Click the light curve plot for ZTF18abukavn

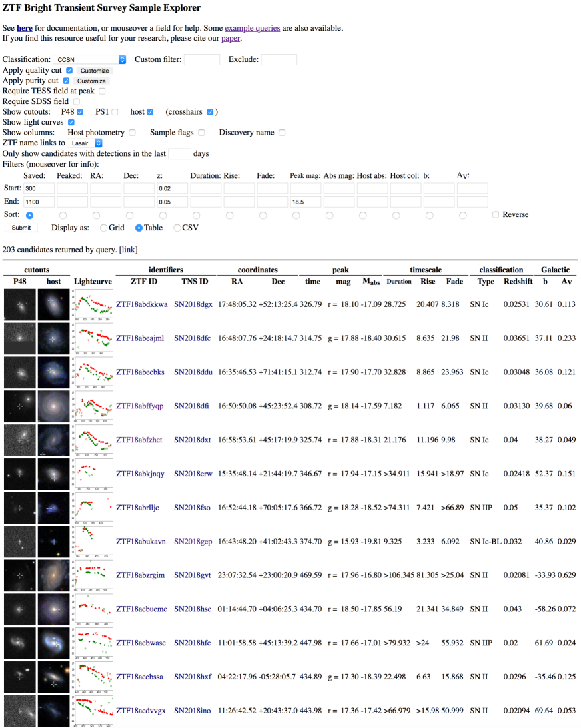pos(91,542)
